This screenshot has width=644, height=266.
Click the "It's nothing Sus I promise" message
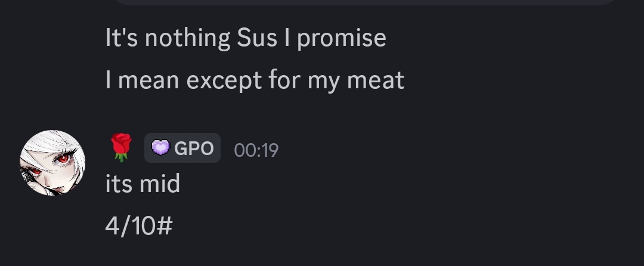tap(246, 38)
